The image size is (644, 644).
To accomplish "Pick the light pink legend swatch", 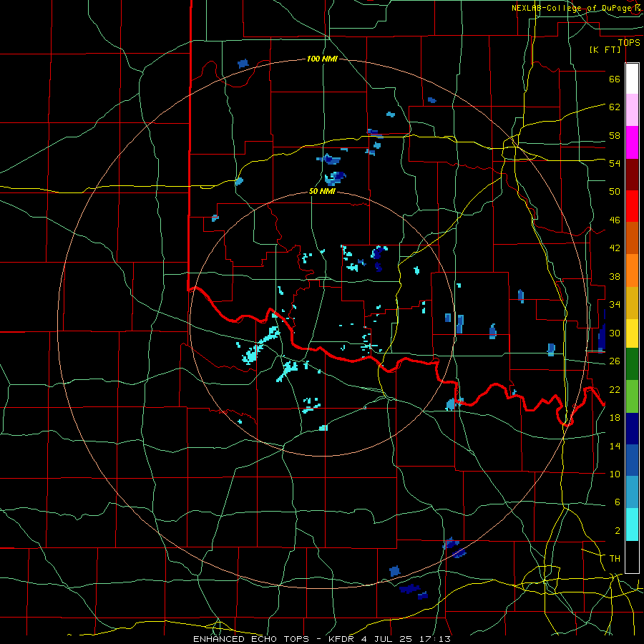I will tap(632, 110).
